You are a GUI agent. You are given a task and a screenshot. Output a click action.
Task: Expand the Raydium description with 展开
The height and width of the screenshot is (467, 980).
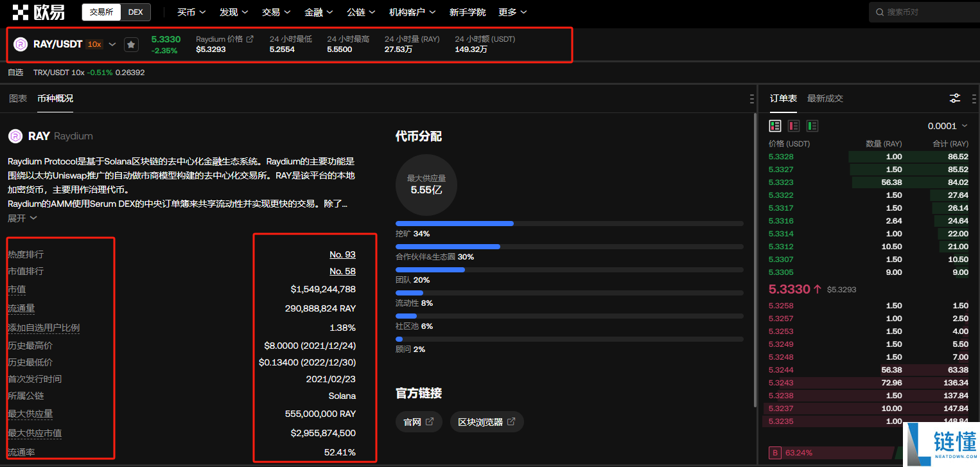(22, 218)
